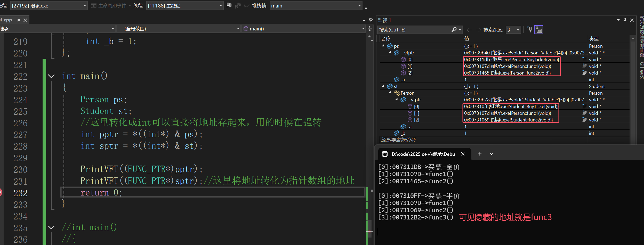The height and width of the screenshot is (245, 644).
Task: Close the .cpp editor tab
Action: tap(25, 20)
